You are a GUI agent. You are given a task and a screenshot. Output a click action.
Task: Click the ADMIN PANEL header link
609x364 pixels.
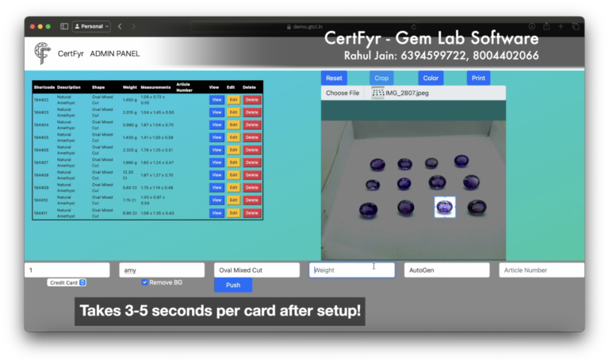coord(115,54)
